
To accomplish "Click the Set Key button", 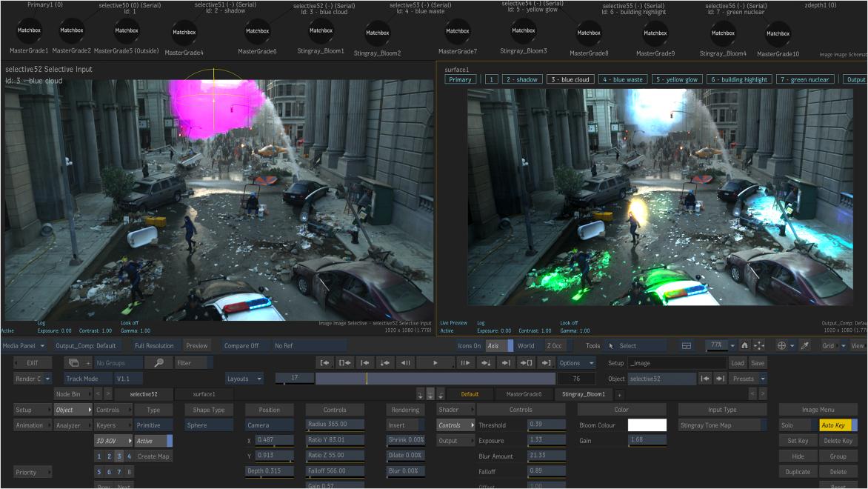I will coord(798,441).
